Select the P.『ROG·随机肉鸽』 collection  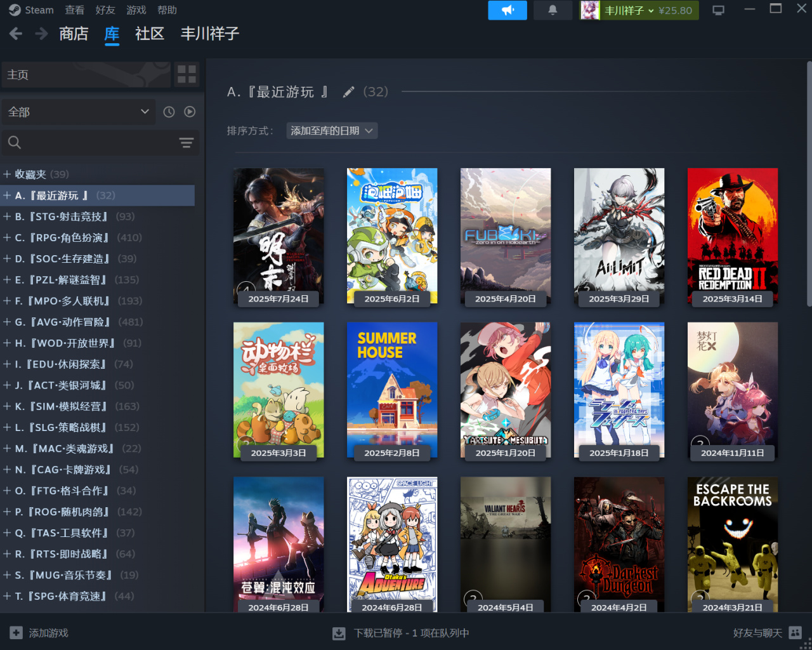(98, 512)
